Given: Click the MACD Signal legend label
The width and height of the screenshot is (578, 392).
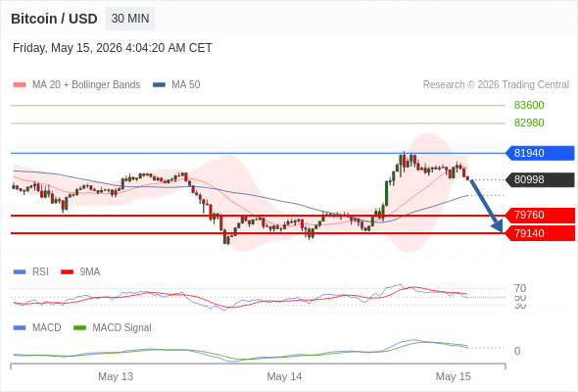Looking at the screenshot, I should 122,328.
